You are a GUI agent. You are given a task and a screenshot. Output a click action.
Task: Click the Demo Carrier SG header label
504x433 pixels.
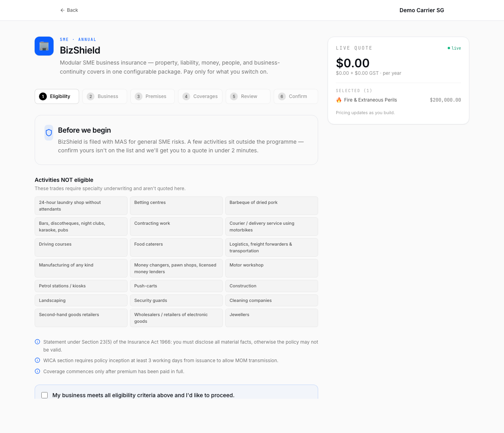[x=421, y=10]
